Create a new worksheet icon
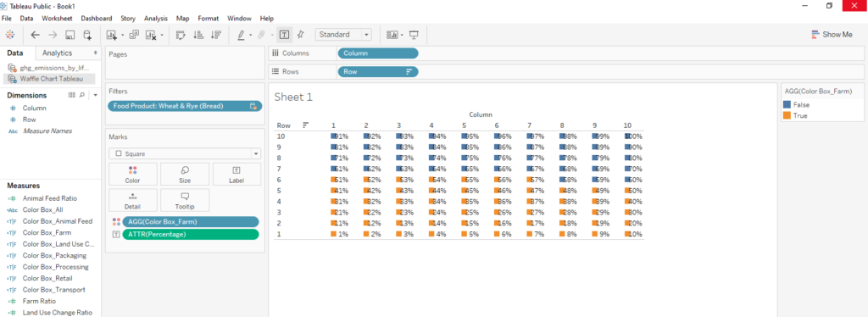The height and width of the screenshot is (317, 868). point(111,35)
